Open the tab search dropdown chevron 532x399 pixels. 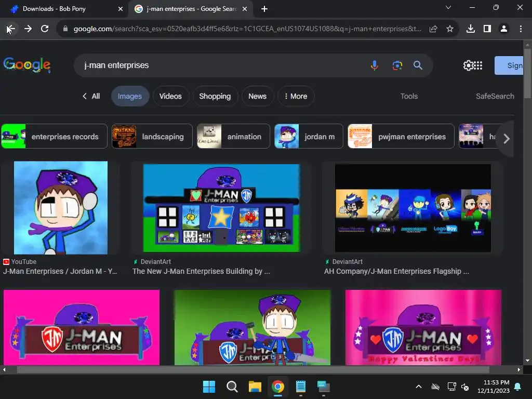click(448, 7)
